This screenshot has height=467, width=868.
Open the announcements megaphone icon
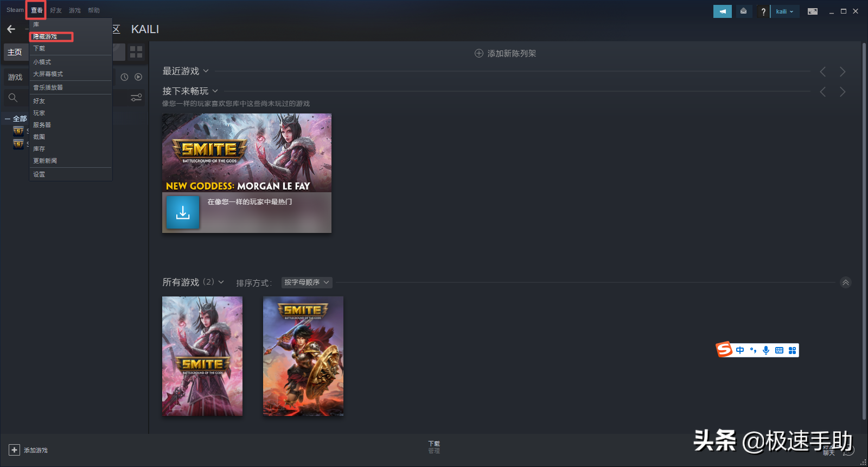(x=722, y=11)
